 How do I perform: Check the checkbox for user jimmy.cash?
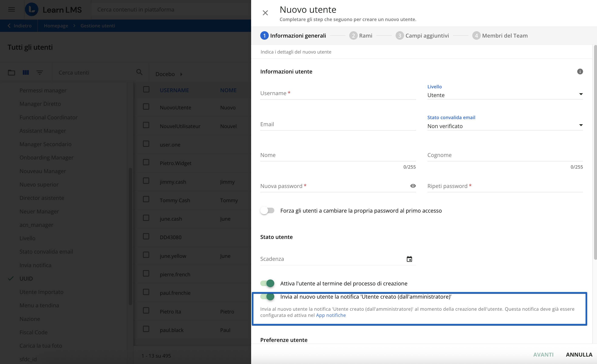[x=146, y=181]
